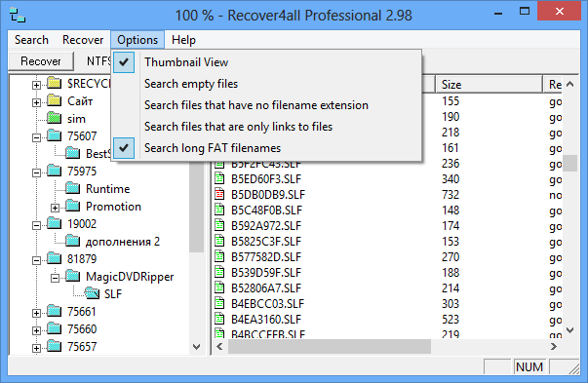Image resolution: width=588 pixels, height=383 pixels.
Task: Click file list scroll up arrow
Action: coord(570,84)
